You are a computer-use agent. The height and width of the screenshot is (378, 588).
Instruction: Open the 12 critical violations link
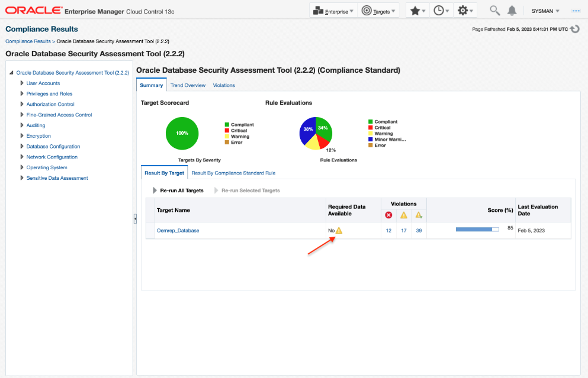point(388,230)
